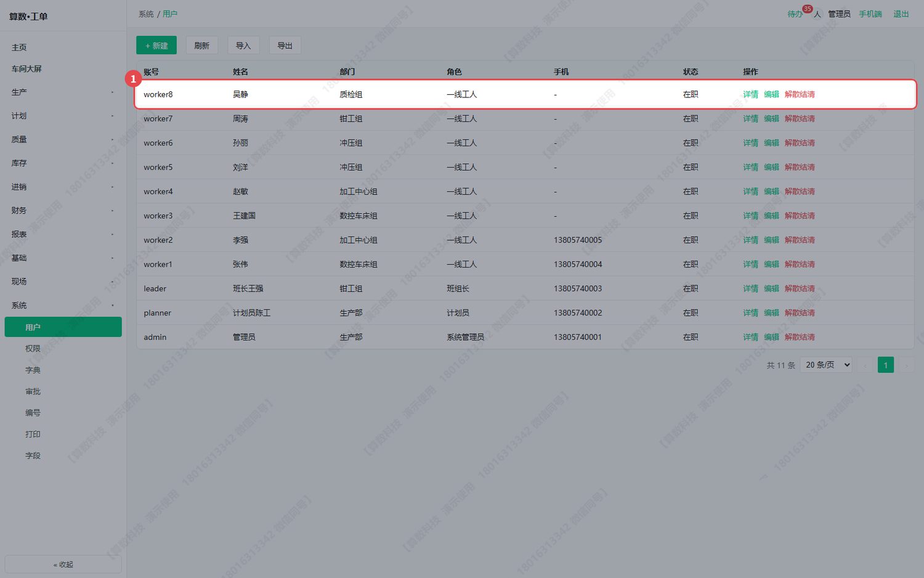Expand the 基础 sidebar menu
924x578 pixels.
(63, 258)
